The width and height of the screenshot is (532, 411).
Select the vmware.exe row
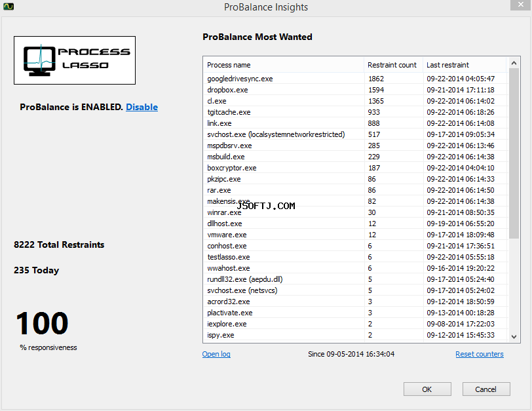pyautogui.click(x=355, y=235)
